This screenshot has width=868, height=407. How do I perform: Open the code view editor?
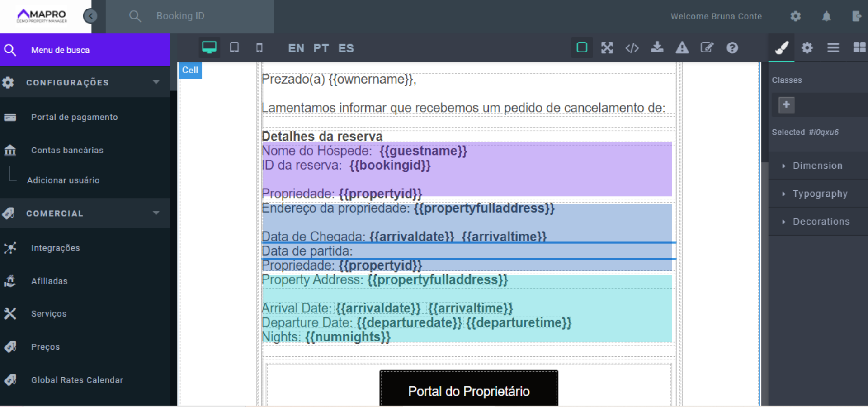coord(632,47)
